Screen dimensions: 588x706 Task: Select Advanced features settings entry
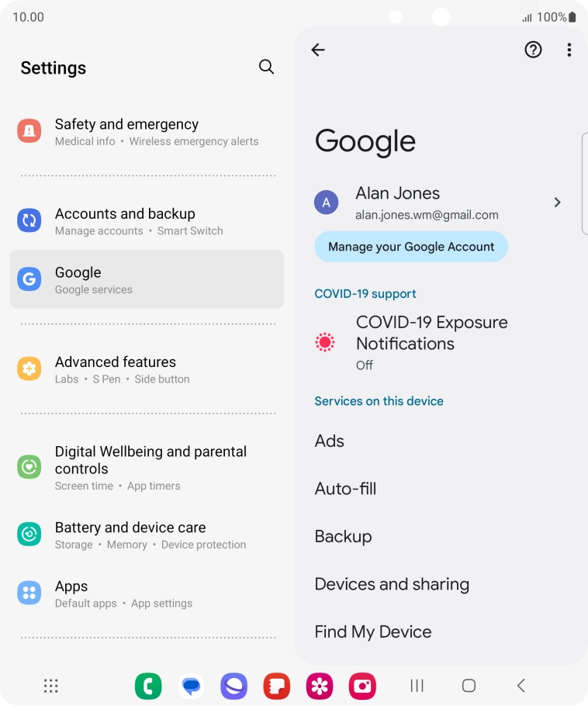147,369
